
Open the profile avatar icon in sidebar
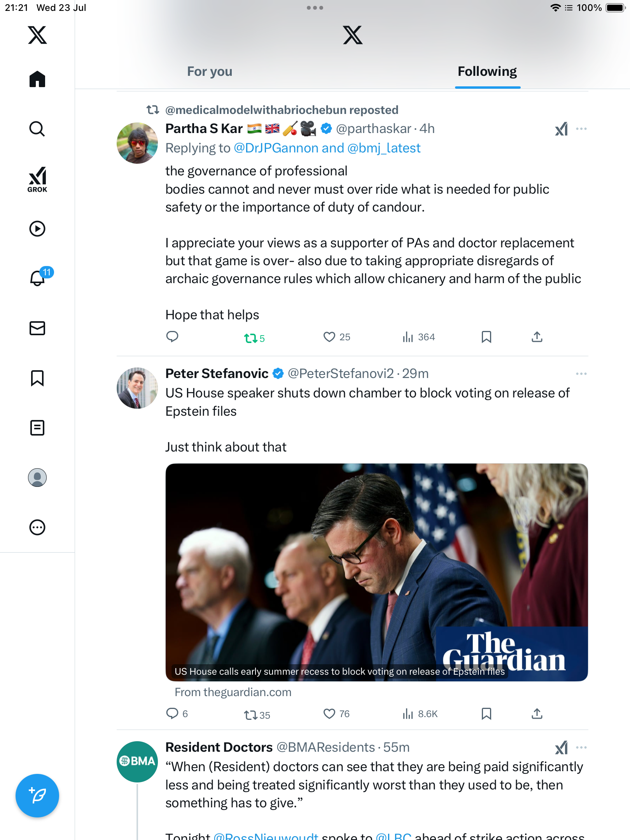pos(37,478)
